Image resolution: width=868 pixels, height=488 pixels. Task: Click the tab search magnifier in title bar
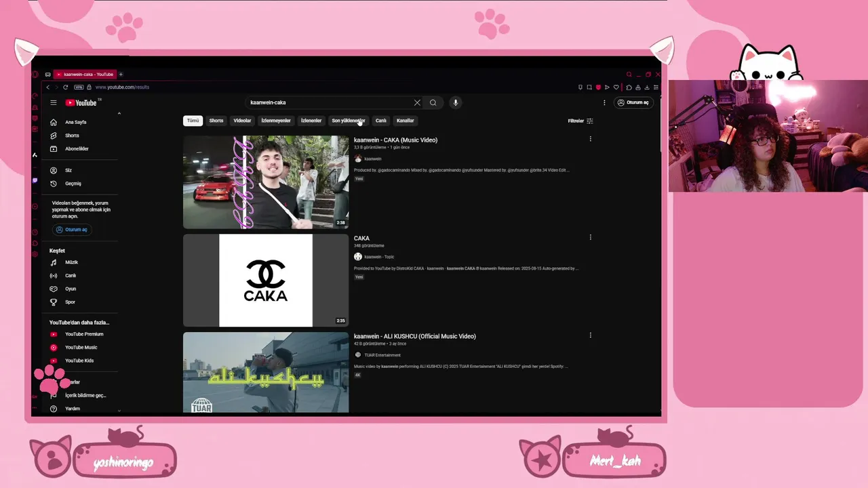(x=629, y=75)
